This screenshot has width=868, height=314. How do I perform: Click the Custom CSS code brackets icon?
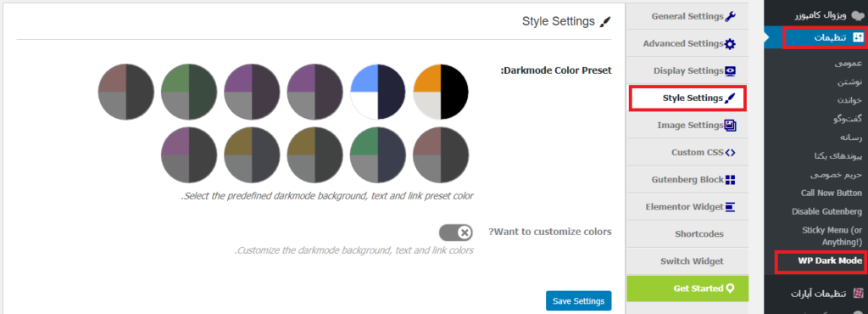click(730, 152)
